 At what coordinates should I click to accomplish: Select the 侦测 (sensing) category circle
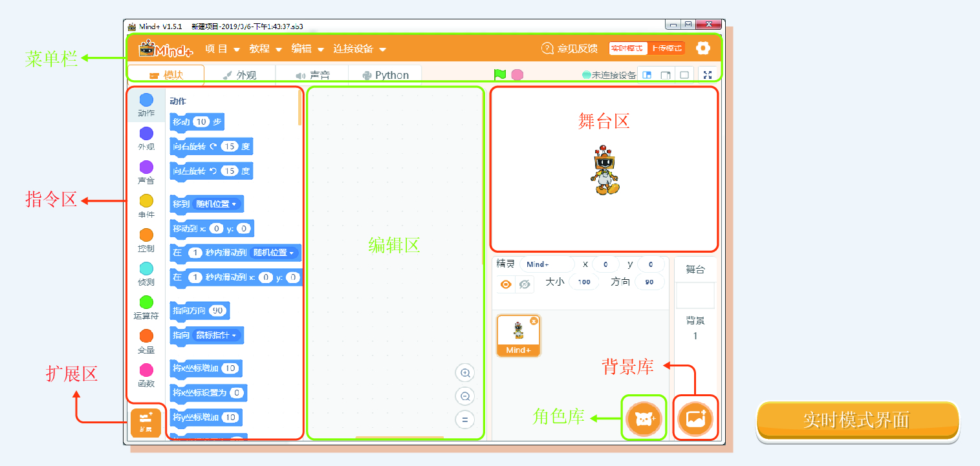coord(146,268)
